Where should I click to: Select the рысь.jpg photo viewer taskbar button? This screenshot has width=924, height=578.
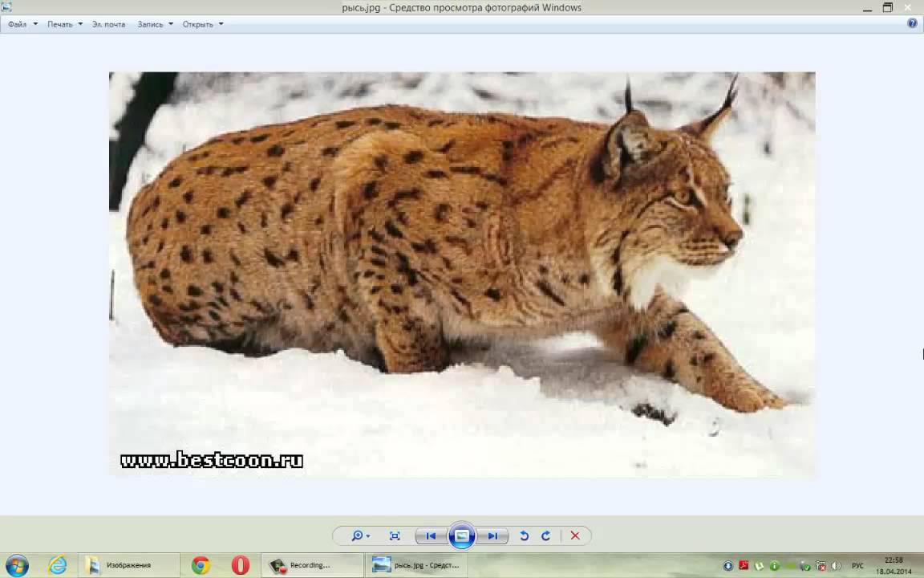pyautogui.click(x=415, y=565)
